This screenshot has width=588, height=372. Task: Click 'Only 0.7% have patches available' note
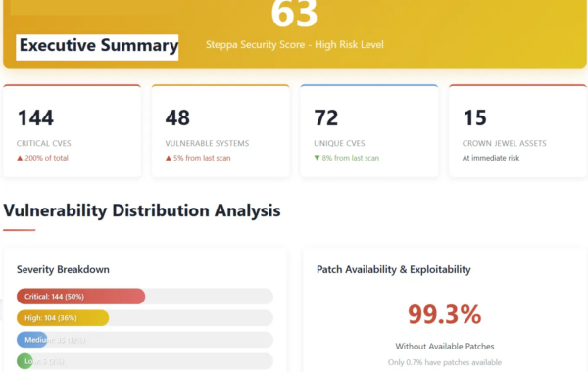(445, 362)
